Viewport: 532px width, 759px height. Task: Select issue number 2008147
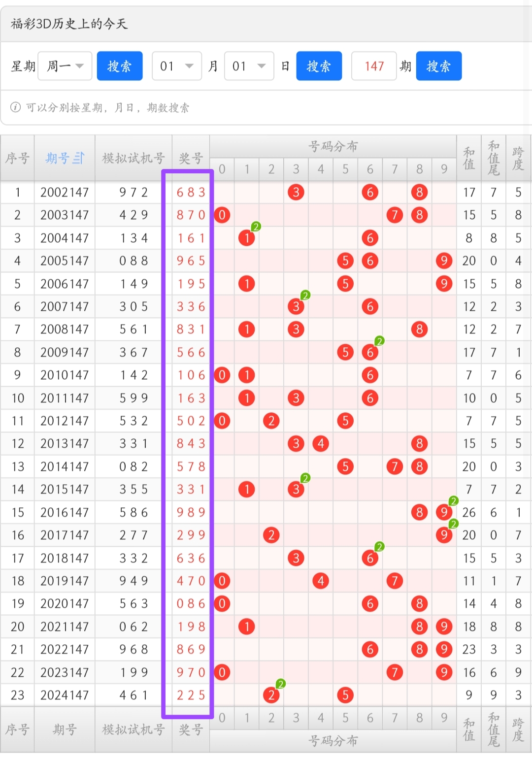(x=65, y=330)
